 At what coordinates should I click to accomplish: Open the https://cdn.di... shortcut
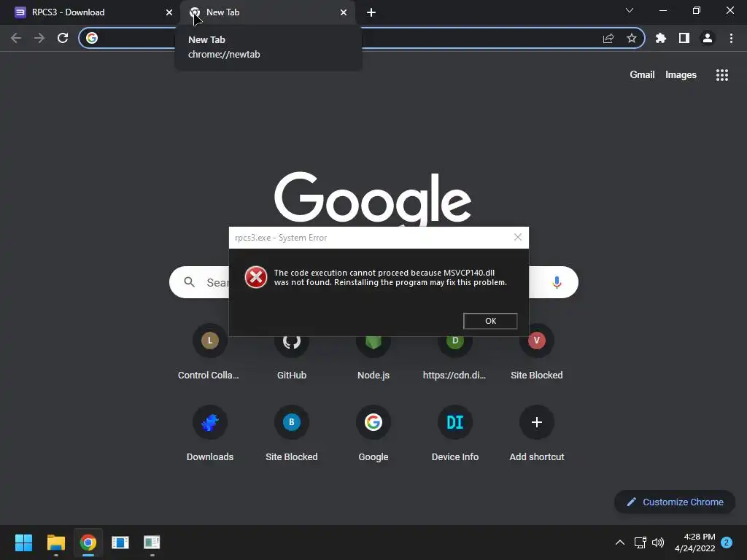(x=455, y=354)
